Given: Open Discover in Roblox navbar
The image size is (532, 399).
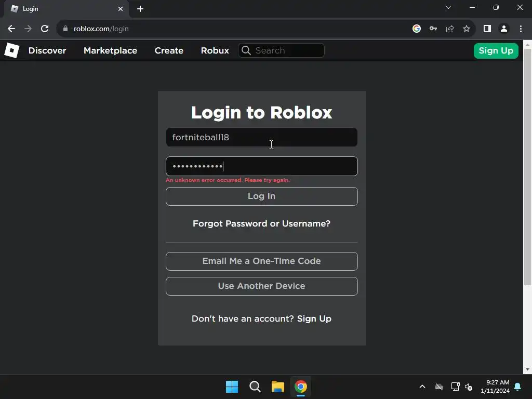Looking at the screenshot, I should coord(47,50).
